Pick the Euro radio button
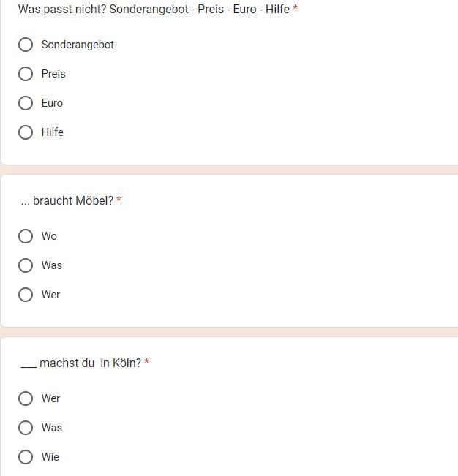The image size is (458, 476). tap(26, 103)
